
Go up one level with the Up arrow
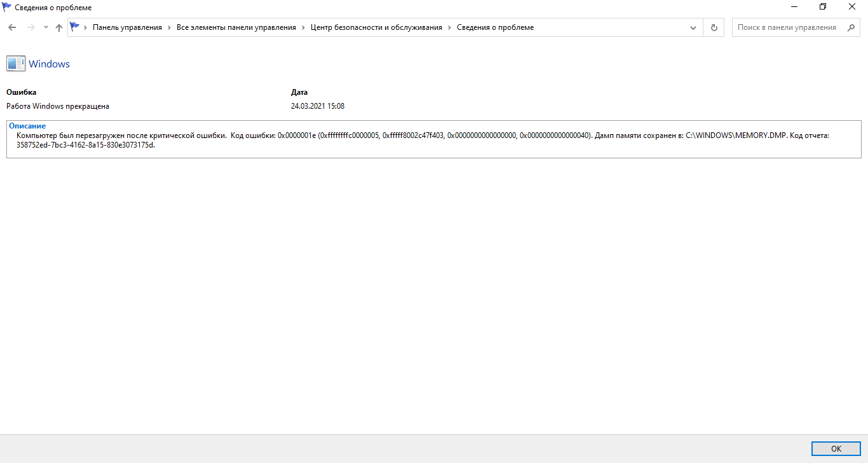pyautogui.click(x=59, y=27)
